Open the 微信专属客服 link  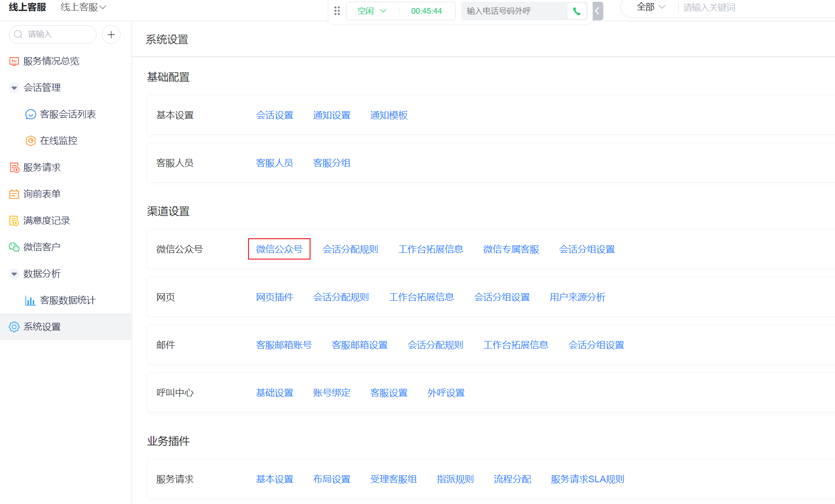tap(511, 249)
